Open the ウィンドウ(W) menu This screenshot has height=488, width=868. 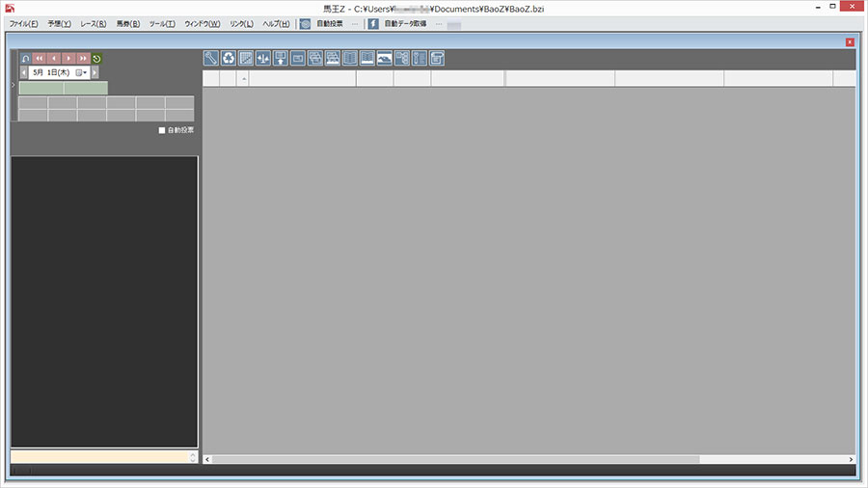[x=203, y=24]
